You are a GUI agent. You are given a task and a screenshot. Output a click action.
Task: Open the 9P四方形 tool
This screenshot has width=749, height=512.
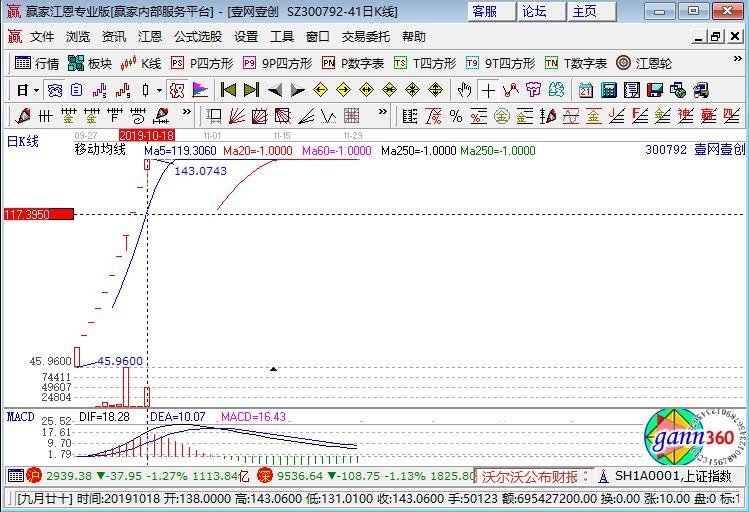[x=278, y=63]
